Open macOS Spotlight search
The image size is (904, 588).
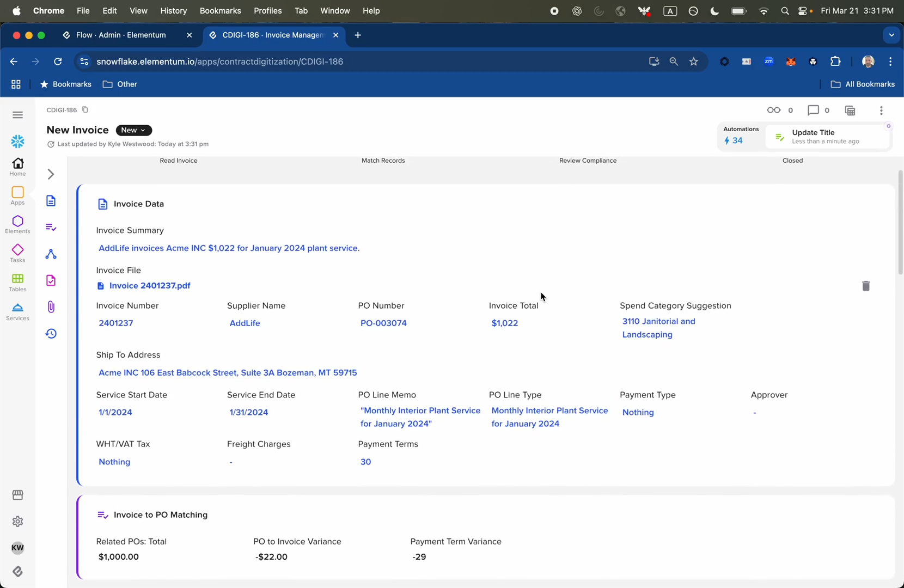click(x=785, y=11)
